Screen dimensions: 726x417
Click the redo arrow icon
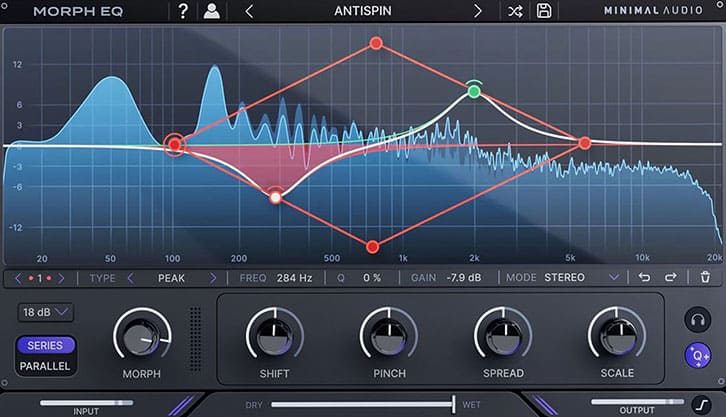[x=670, y=278]
